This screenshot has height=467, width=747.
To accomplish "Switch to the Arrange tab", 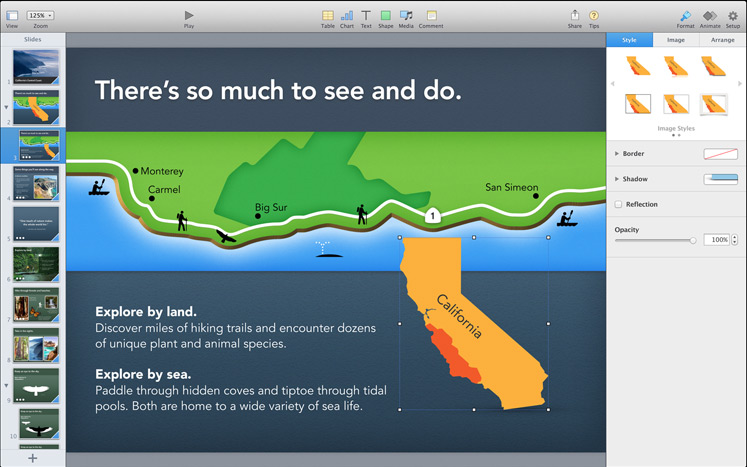I will 723,40.
